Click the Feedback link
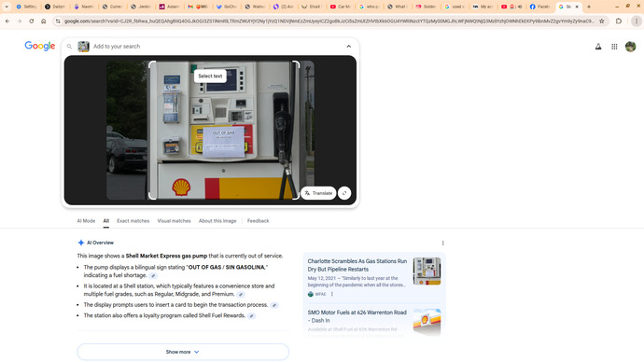 coord(258,221)
